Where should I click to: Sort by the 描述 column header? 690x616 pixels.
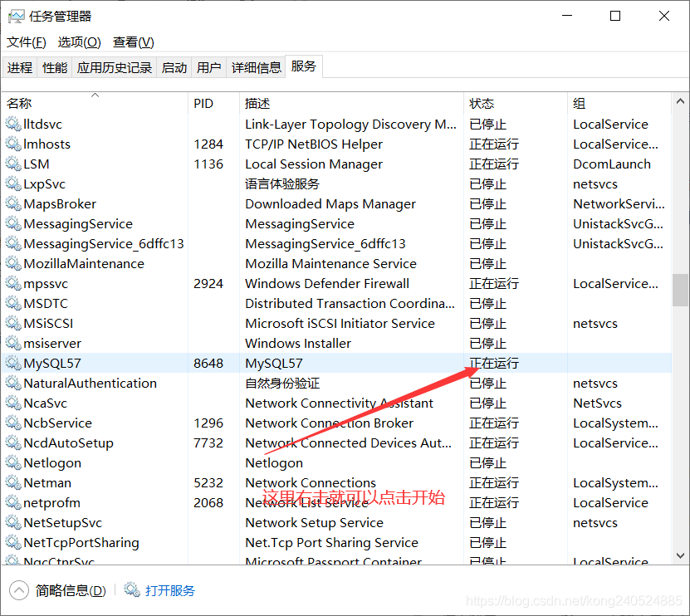pos(351,104)
